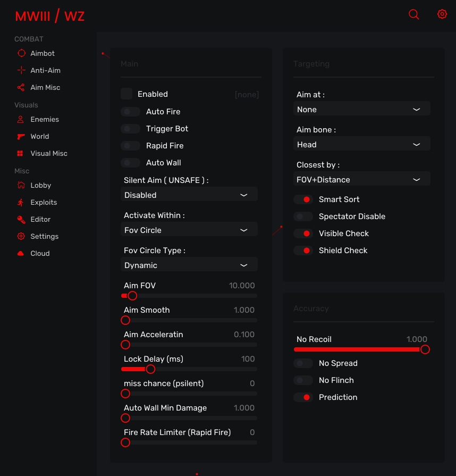The image size is (456, 476).
Task: Toggle the Trigger Bot switch
Action: click(130, 129)
